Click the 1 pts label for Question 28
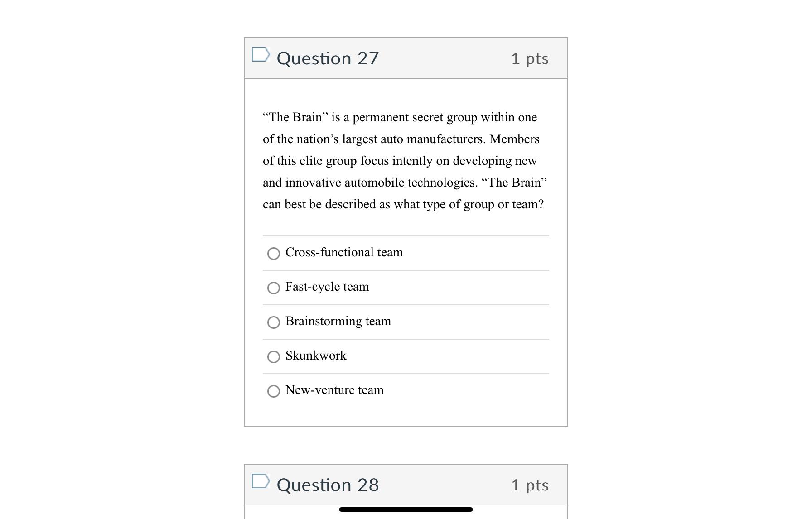812x519 pixels. [x=530, y=485]
